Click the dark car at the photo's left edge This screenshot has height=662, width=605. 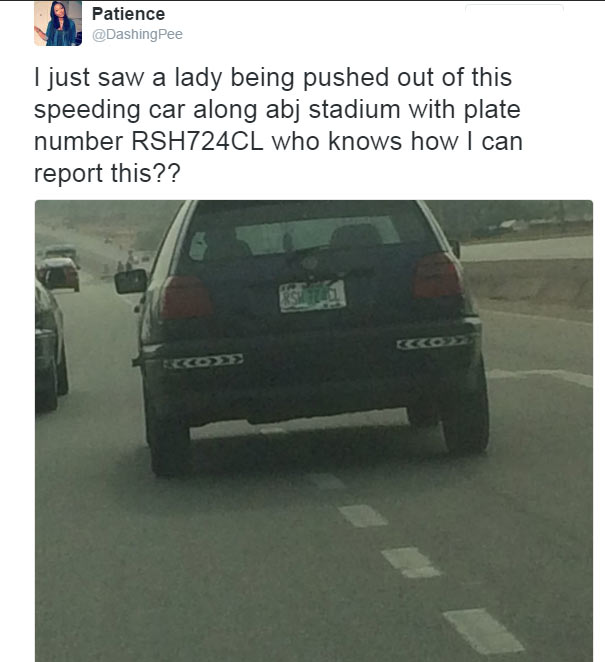(51, 346)
